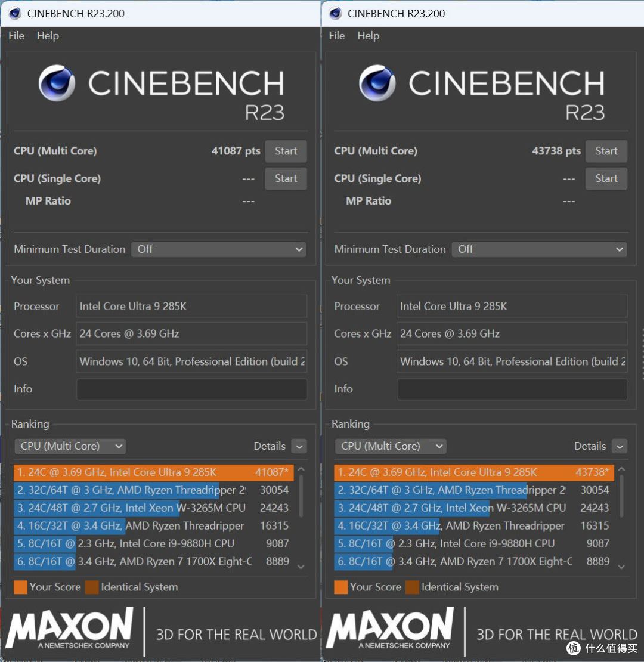Open Minimum Test Duration dropdown in left window
The height and width of the screenshot is (662, 644).
coord(219,249)
